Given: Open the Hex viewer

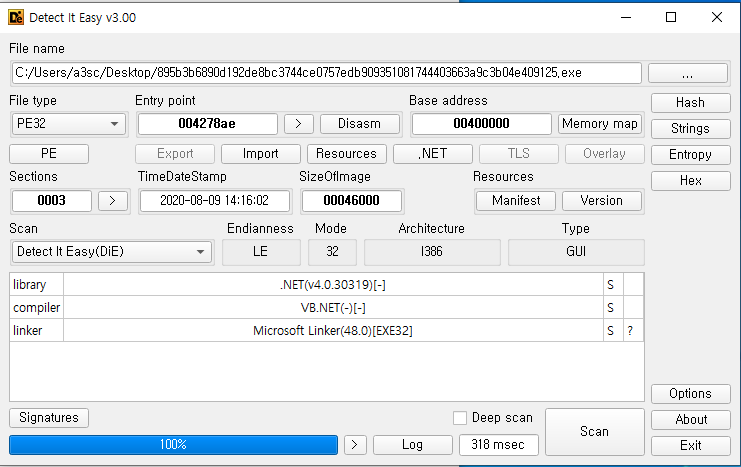Looking at the screenshot, I should tap(690, 181).
